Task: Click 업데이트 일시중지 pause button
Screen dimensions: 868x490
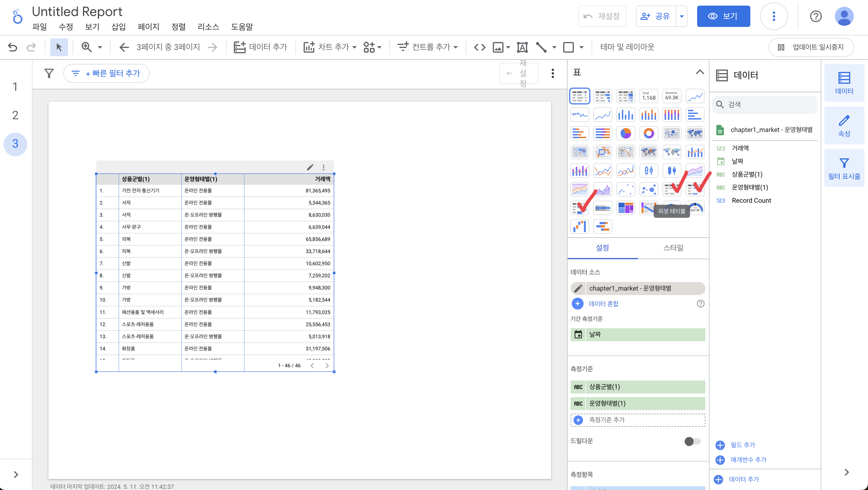Action: point(811,47)
